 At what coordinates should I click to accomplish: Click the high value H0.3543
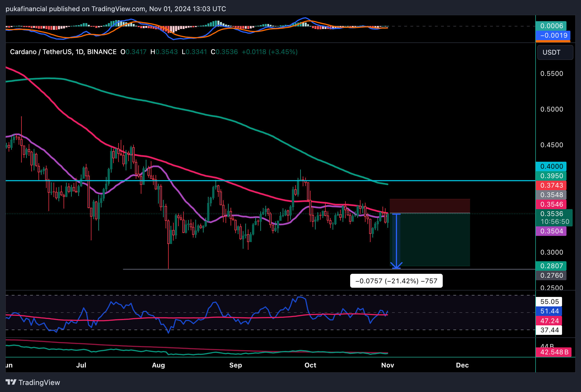164,52
